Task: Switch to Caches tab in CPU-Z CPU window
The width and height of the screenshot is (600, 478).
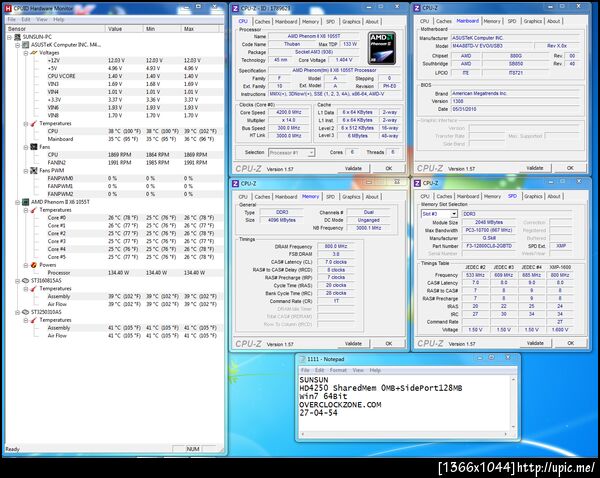Action: coord(262,21)
